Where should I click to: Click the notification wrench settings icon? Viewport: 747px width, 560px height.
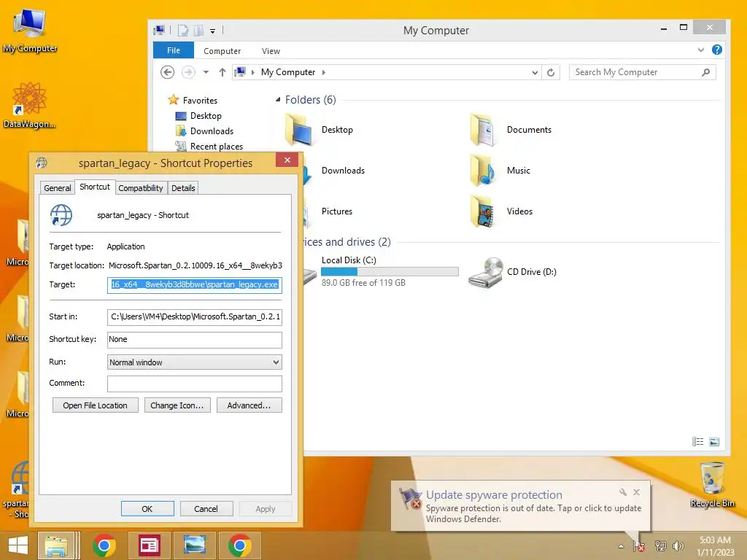pyautogui.click(x=623, y=492)
